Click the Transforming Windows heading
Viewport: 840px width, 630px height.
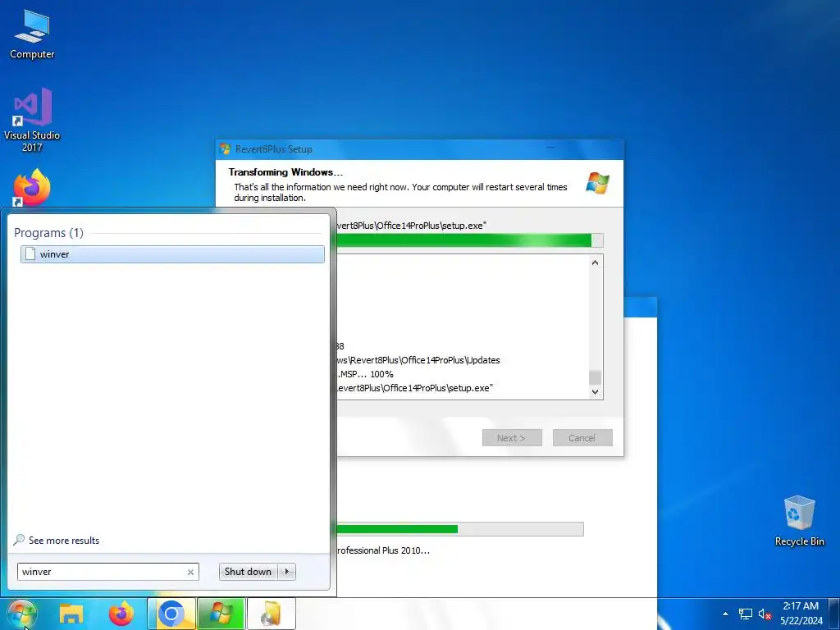285,172
